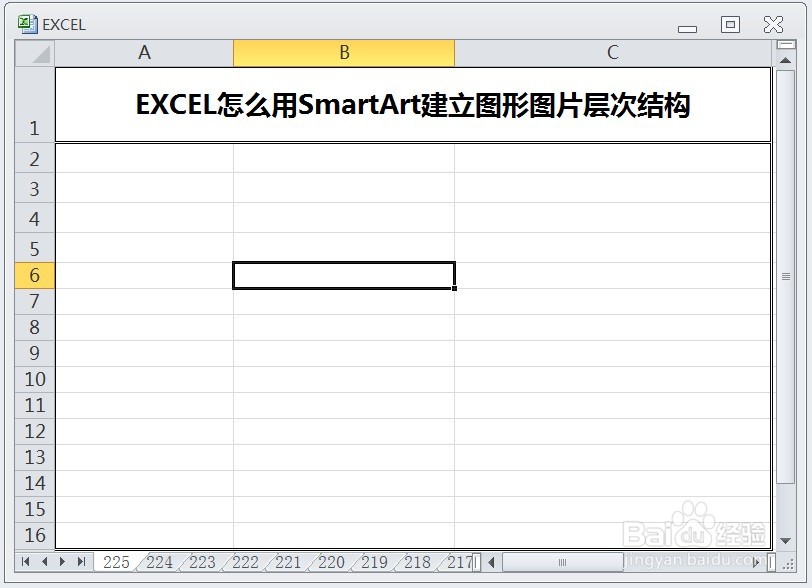Screen dimensions: 812x588
Task: Select row 7 header
Action: pos(35,302)
